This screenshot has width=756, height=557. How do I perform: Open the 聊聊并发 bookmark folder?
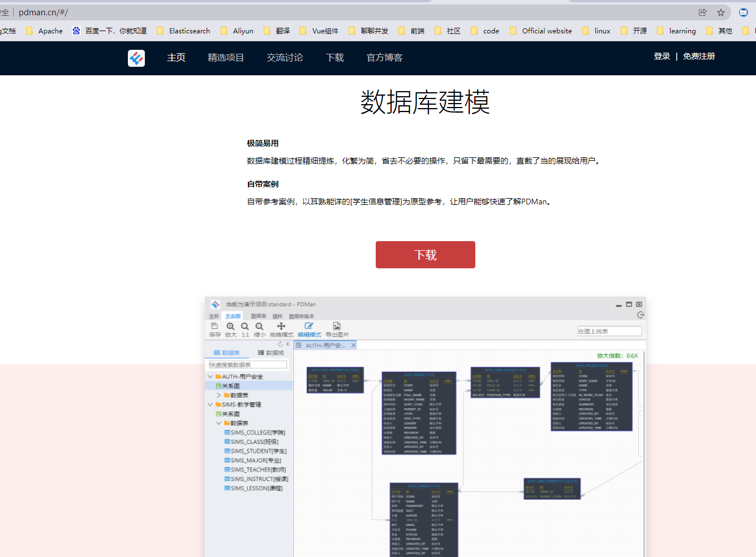click(x=368, y=31)
